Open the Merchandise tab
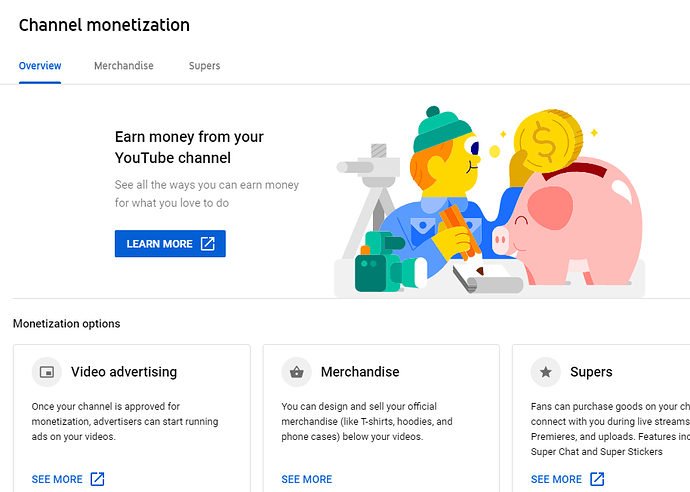 pos(124,66)
